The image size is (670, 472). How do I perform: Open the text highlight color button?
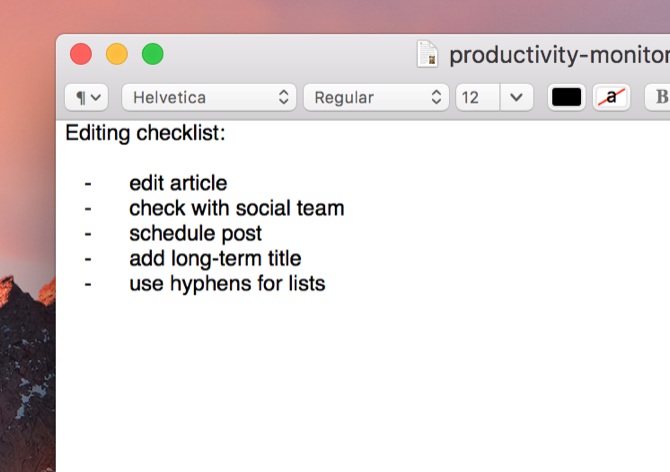(611, 97)
